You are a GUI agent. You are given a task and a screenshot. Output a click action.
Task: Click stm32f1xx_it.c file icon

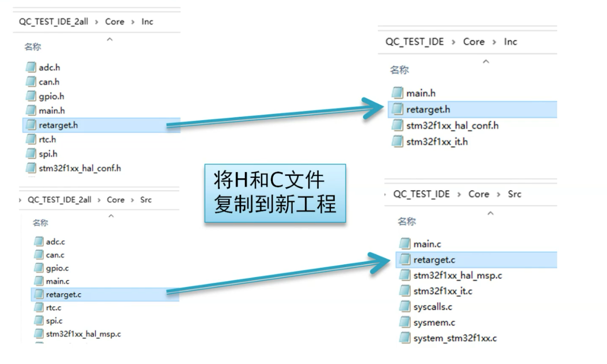405,291
